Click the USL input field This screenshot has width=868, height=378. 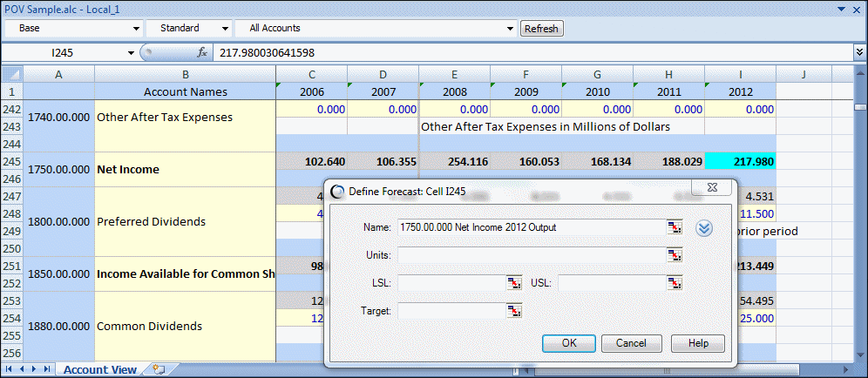pos(613,283)
